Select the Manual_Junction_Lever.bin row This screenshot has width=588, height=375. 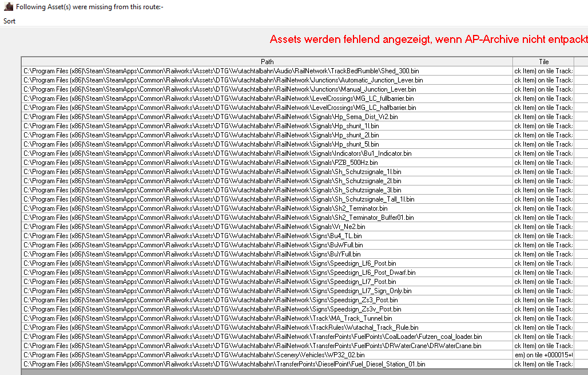click(x=267, y=89)
